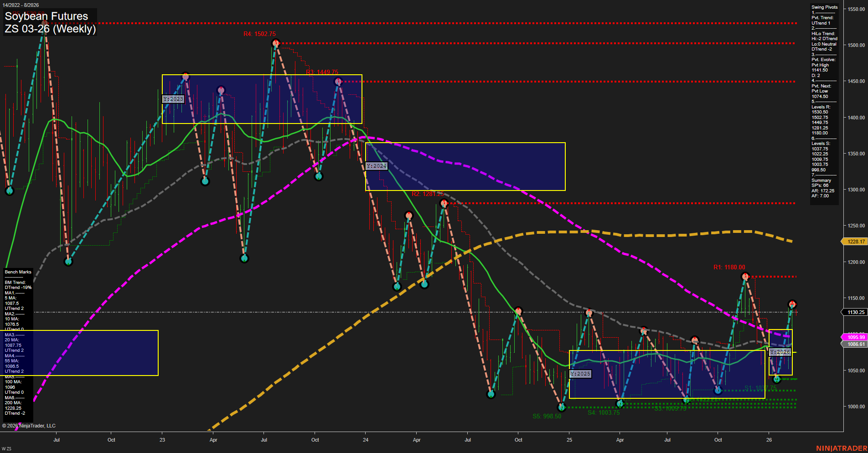Click the R1 pivot marker near 1180.00
This screenshot has height=453, width=868.
tap(746, 276)
